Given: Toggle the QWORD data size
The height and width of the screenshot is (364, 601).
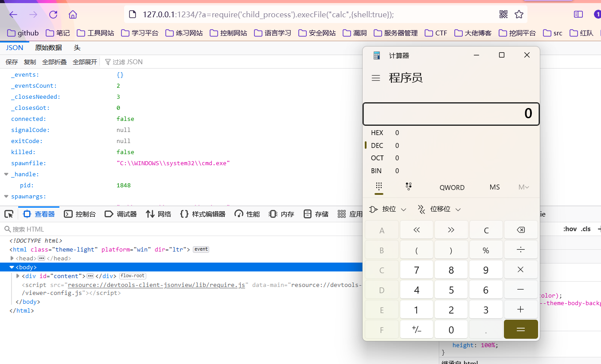Looking at the screenshot, I should click(452, 187).
